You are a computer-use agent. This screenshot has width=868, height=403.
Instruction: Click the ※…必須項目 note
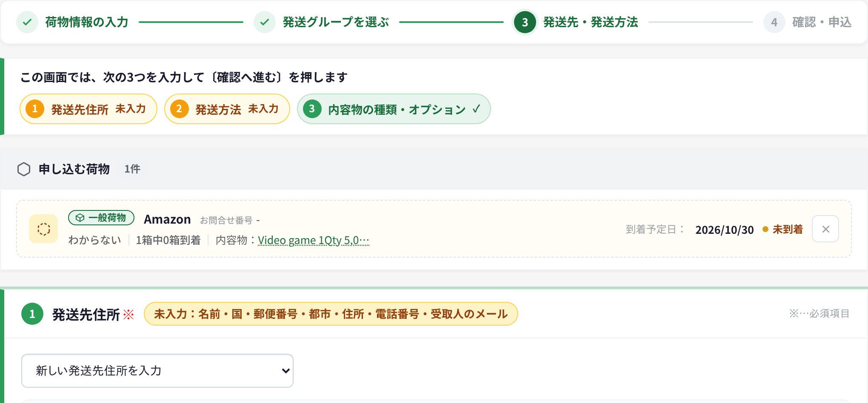click(819, 314)
